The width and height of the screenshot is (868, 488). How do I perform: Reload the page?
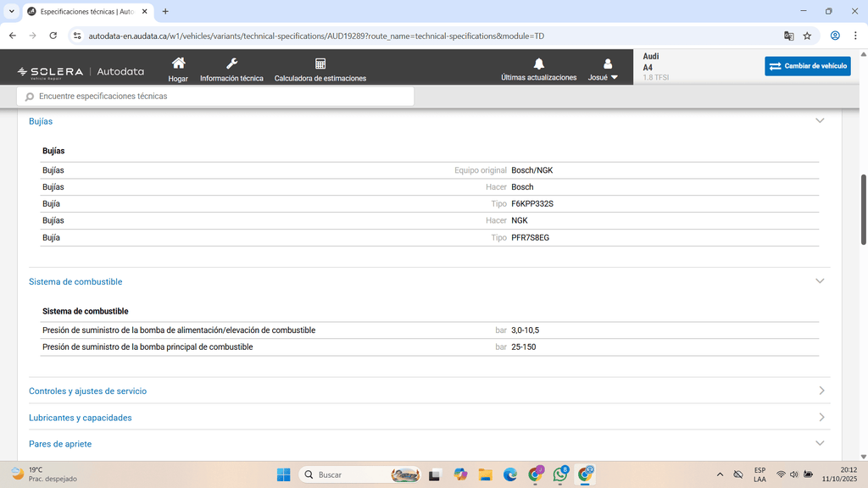53,36
